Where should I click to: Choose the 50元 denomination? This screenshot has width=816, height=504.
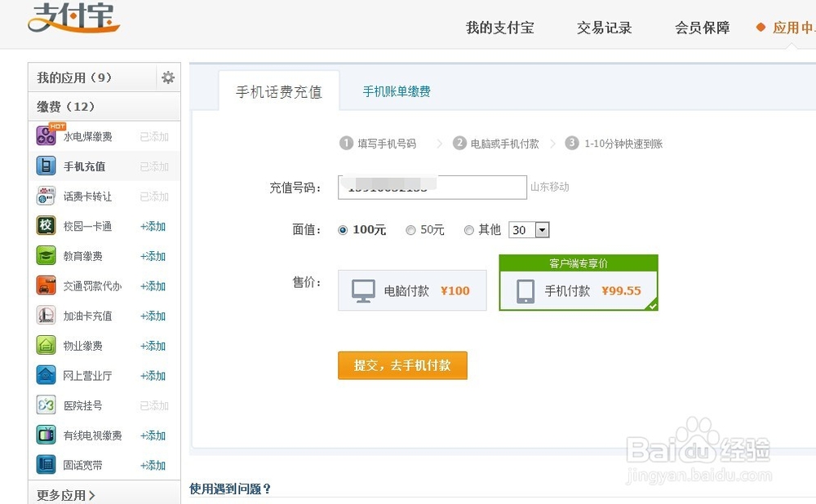pyautogui.click(x=410, y=230)
